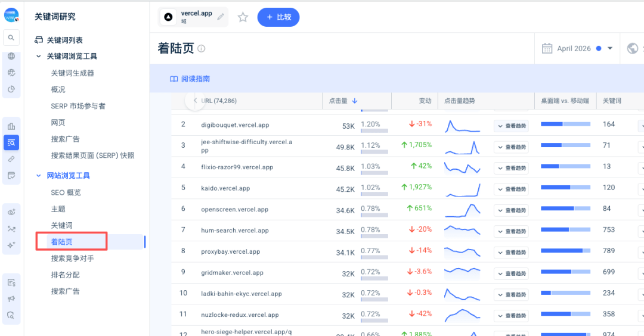Go to SEO 概览 in sidebar
Screen dimensions: 644x336
[66, 192]
